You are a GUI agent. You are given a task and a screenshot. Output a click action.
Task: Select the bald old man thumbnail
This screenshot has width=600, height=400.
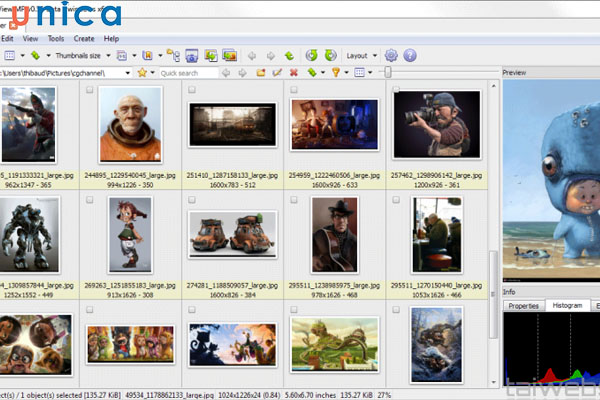point(130,124)
